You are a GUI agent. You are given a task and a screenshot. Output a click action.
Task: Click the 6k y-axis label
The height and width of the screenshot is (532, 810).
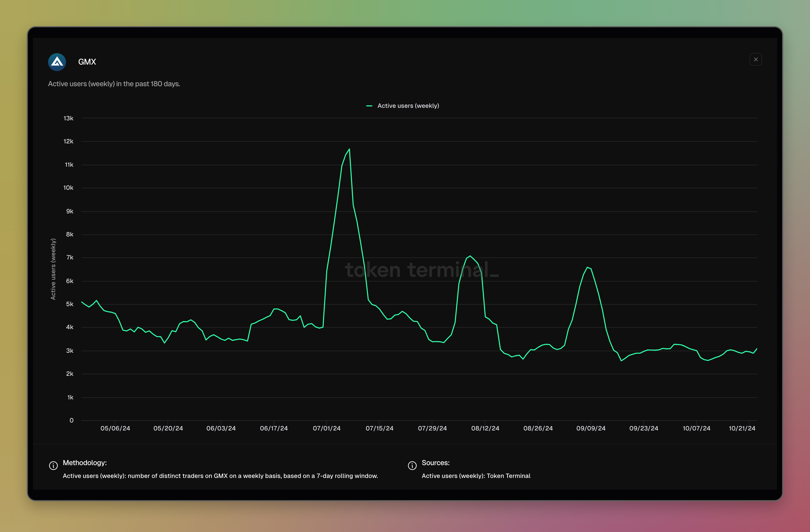tap(70, 281)
